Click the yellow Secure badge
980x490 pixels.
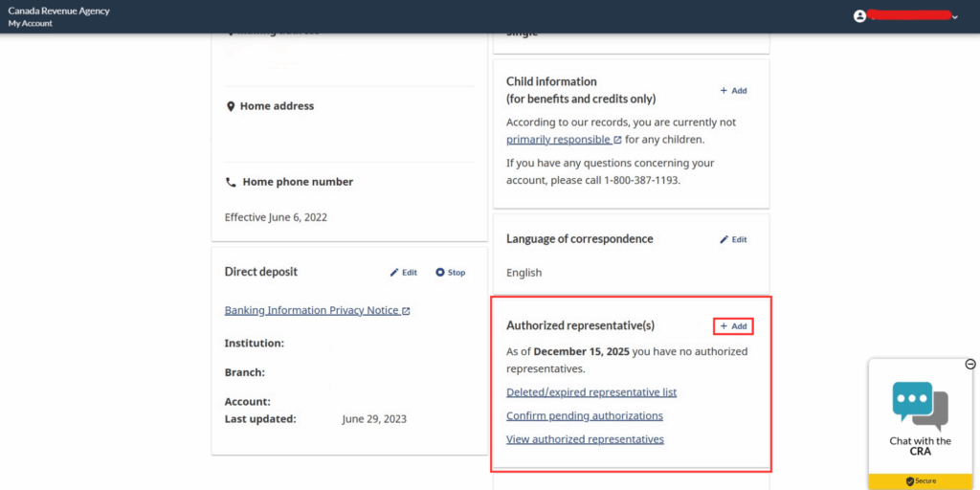[x=920, y=480]
